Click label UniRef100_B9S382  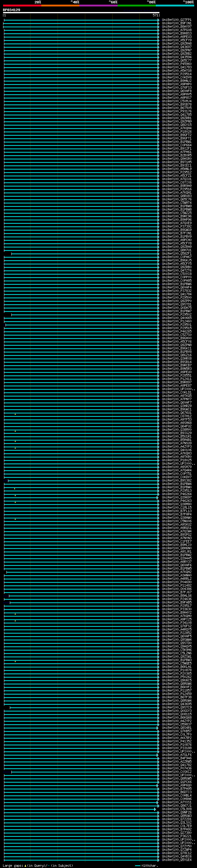[176, 481]
